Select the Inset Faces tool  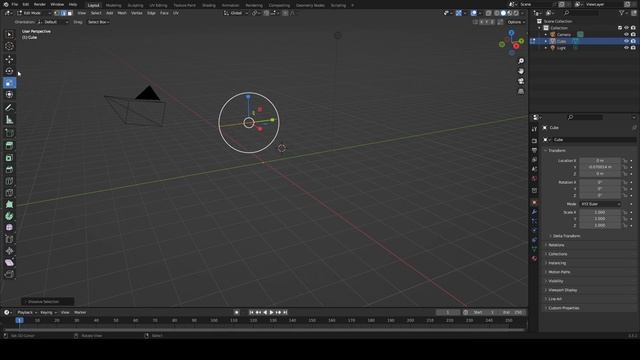click(9, 158)
